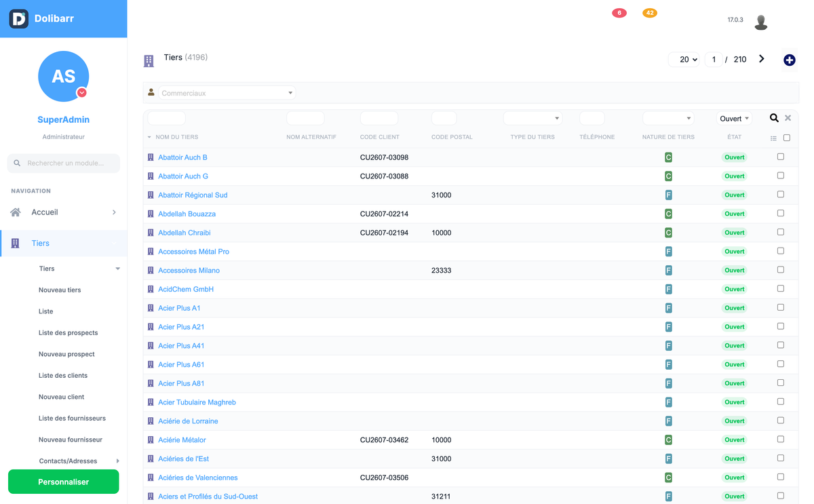Screen dimensions: 814x504
Task: Click the page number field showing 1
Action: tap(714, 60)
